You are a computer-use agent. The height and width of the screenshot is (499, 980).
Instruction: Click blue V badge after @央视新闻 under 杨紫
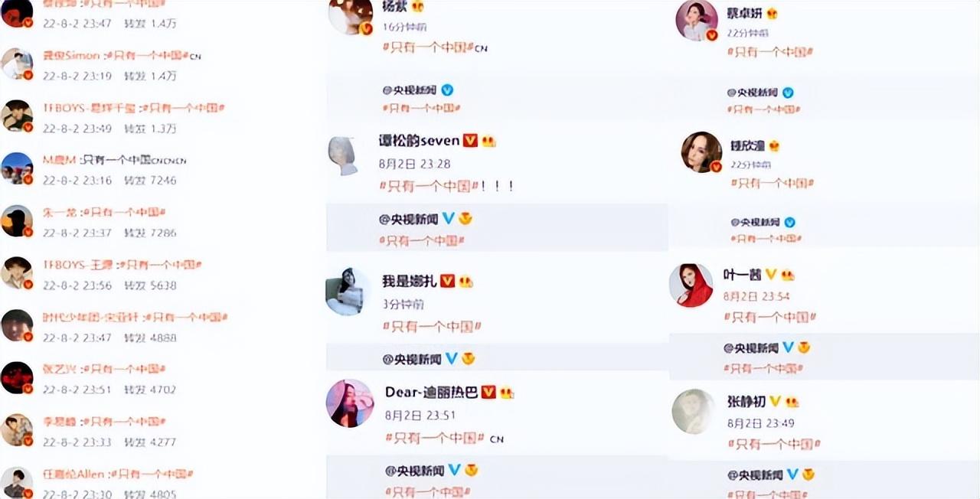pos(447,90)
